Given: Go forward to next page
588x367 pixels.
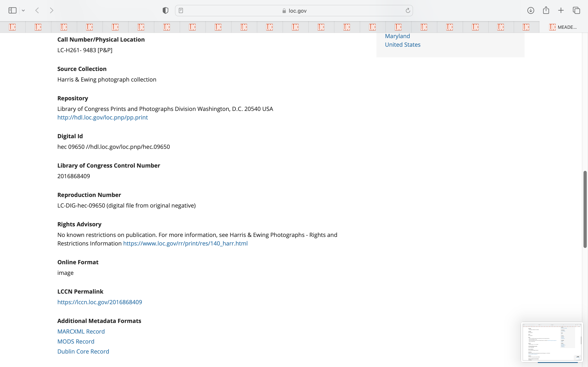Looking at the screenshot, I should click(51, 10).
